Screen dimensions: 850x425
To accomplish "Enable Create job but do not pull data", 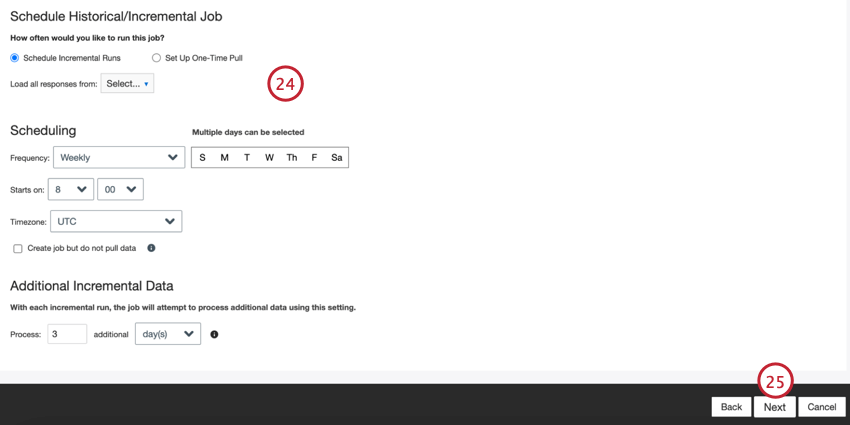I will pos(18,248).
